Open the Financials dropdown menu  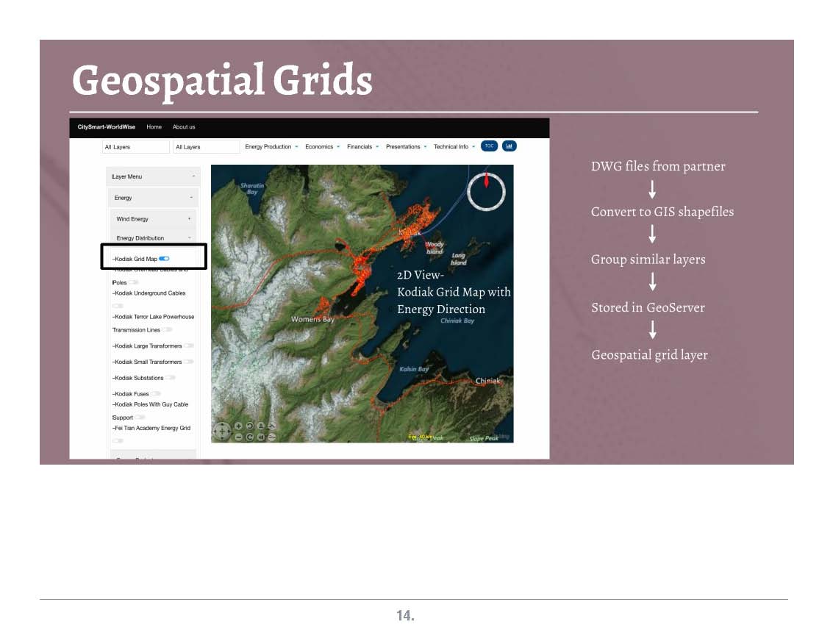362,147
